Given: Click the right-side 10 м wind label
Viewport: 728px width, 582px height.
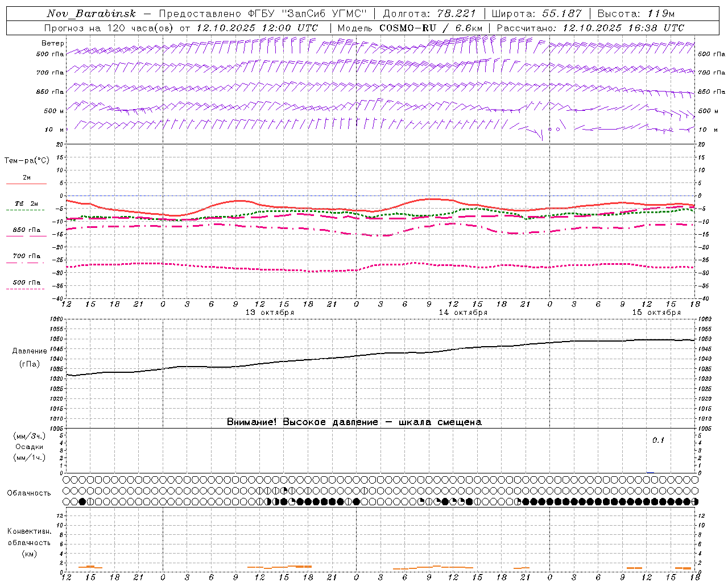Looking at the screenshot, I should (x=708, y=130).
